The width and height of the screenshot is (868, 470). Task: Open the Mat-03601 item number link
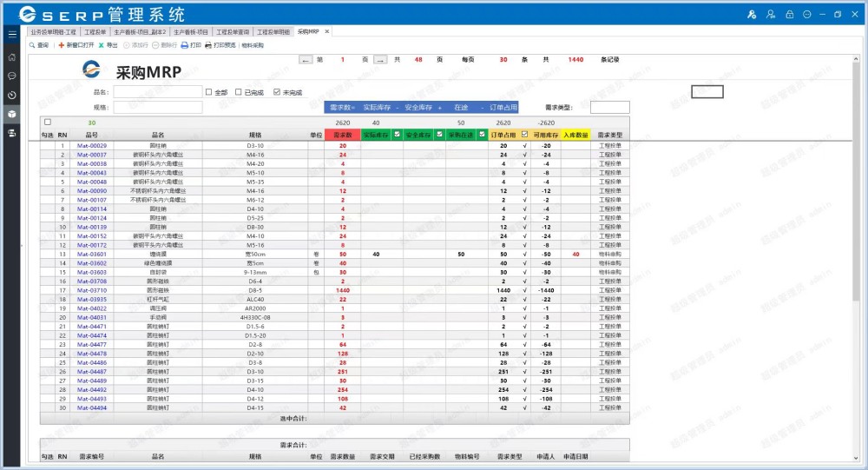pos(92,254)
